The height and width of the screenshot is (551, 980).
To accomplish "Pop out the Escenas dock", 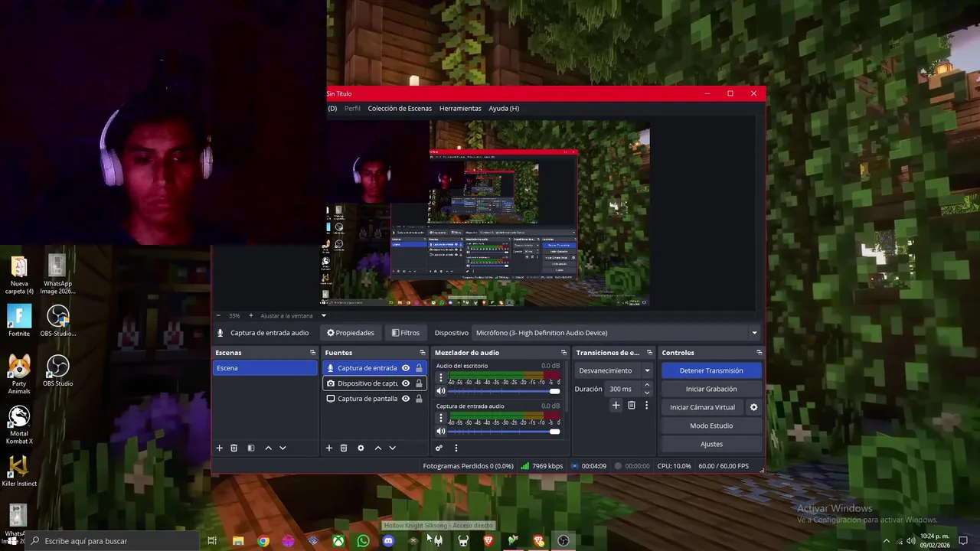I will pos(312,353).
